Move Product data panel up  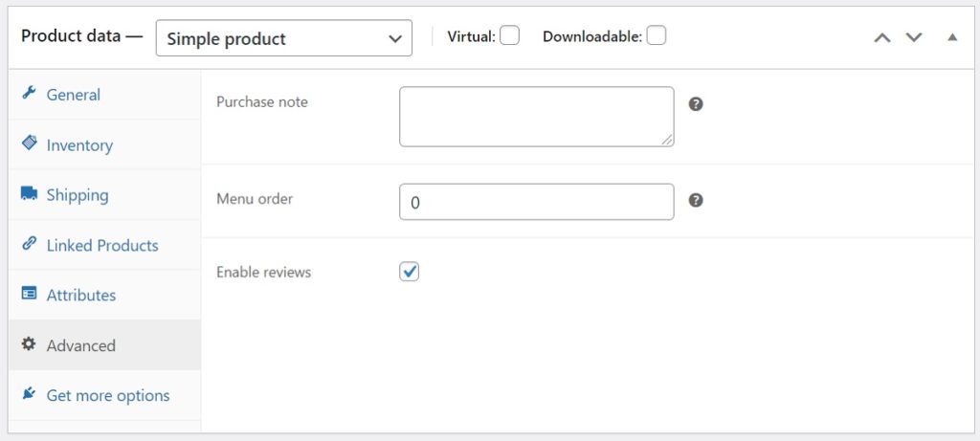[881, 37]
